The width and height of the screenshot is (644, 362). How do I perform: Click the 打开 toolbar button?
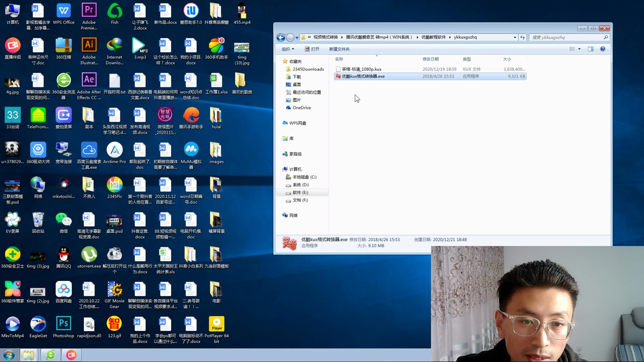point(312,49)
